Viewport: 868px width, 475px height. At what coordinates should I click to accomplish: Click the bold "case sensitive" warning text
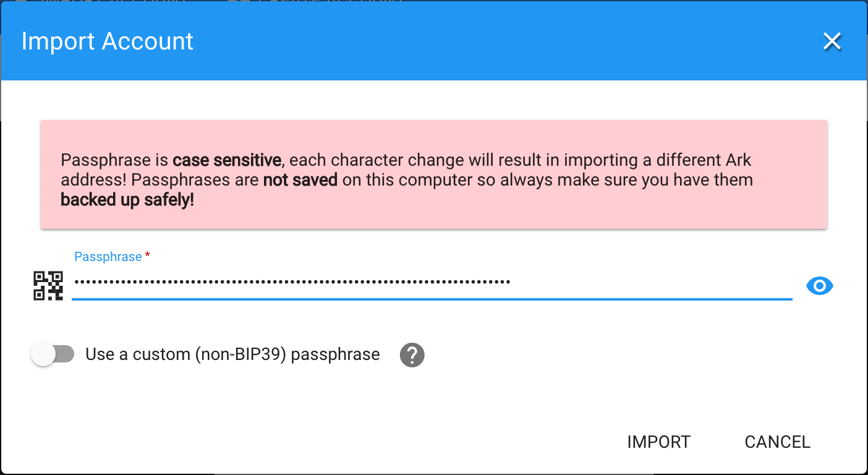point(227,160)
